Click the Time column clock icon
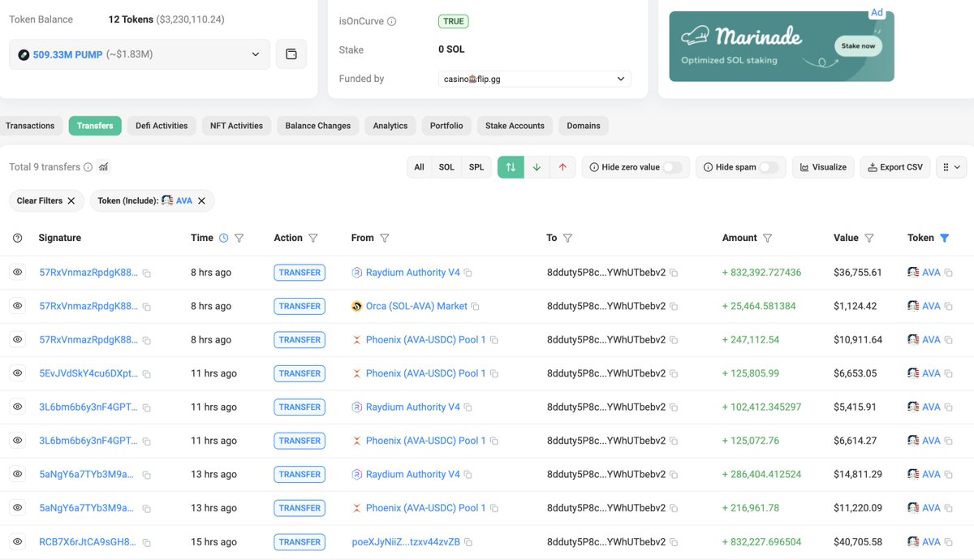 point(223,238)
